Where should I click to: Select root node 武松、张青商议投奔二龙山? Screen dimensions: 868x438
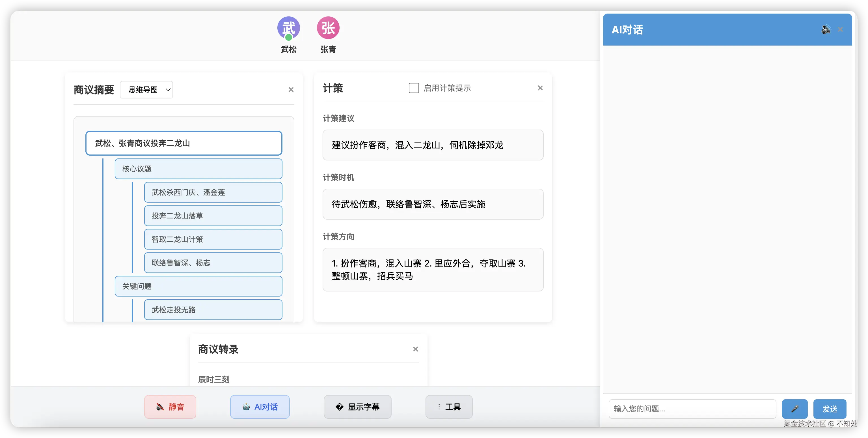[x=184, y=143]
